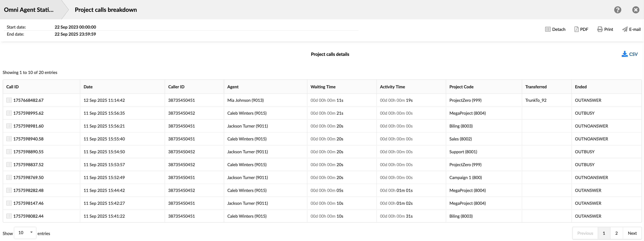Open details icon for call 1757668482.67
Image resolution: width=644 pixels, height=241 pixels.
click(x=9, y=100)
